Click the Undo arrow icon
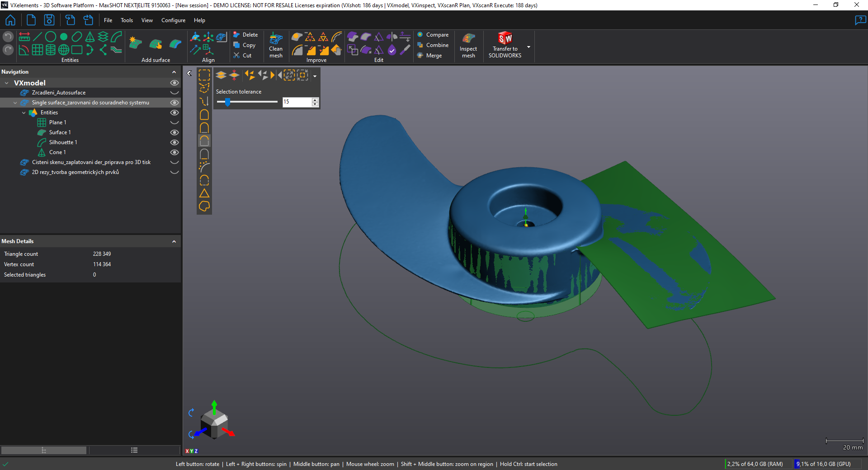This screenshot has height=470, width=868. click(8, 37)
